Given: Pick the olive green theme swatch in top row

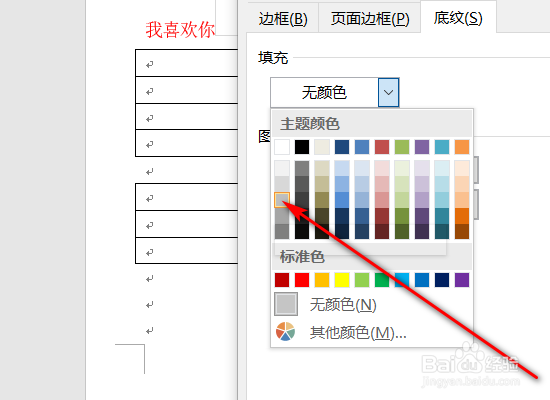Looking at the screenshot, I should coord(402,147).
